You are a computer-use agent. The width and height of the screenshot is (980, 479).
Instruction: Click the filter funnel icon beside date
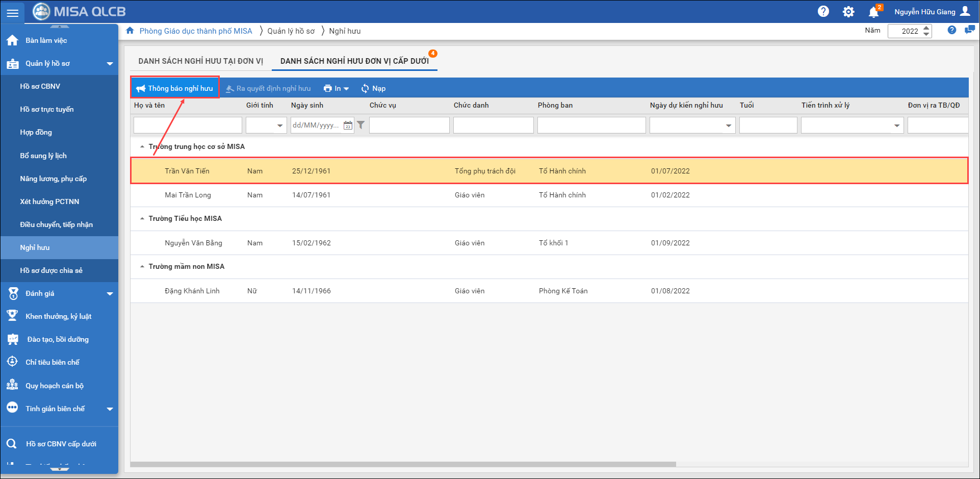[361, 125]
